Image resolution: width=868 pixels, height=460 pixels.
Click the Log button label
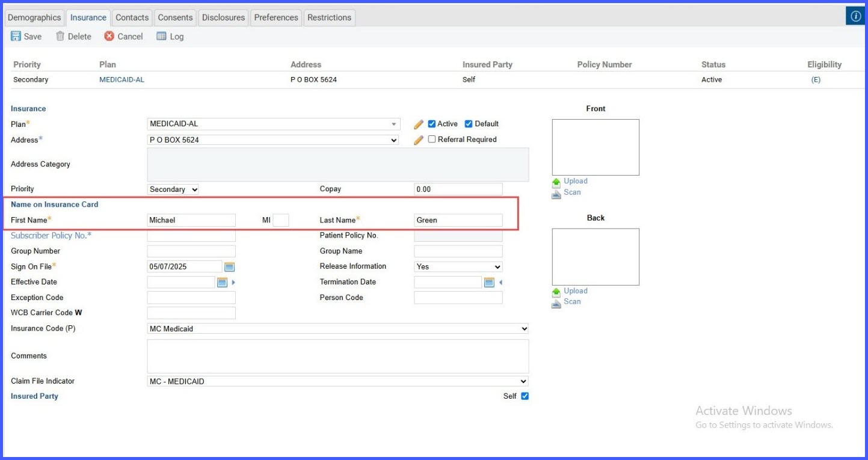coord(177,37)
